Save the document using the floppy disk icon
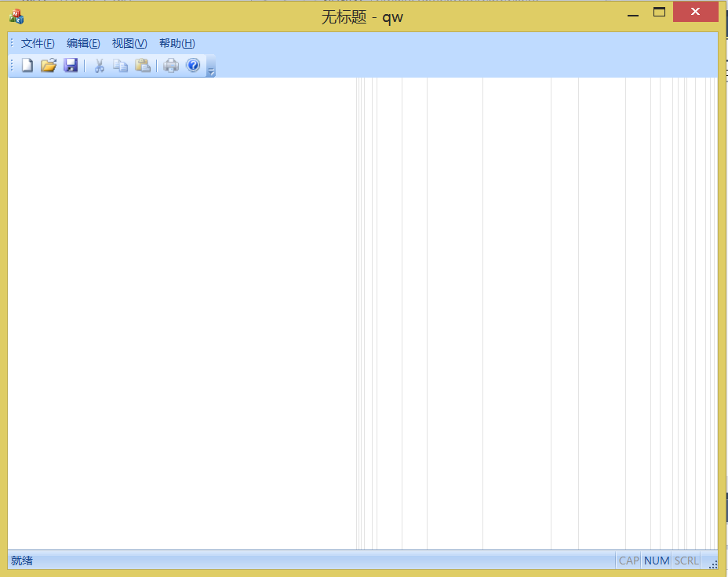 click(x=71, y=65)
